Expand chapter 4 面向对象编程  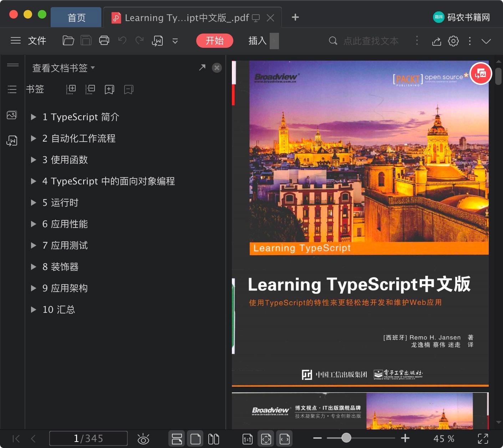coord(34,181)
